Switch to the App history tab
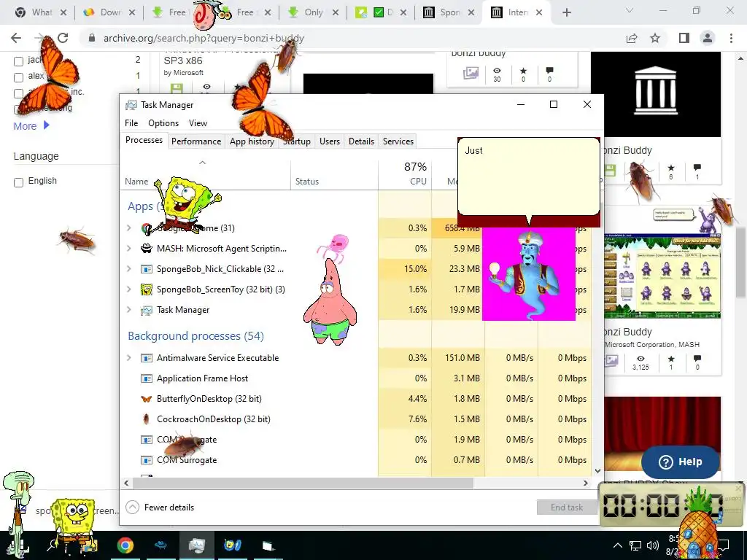Image resolution: width=747 pixels, height=560 pixels. [x=252, y=141]
